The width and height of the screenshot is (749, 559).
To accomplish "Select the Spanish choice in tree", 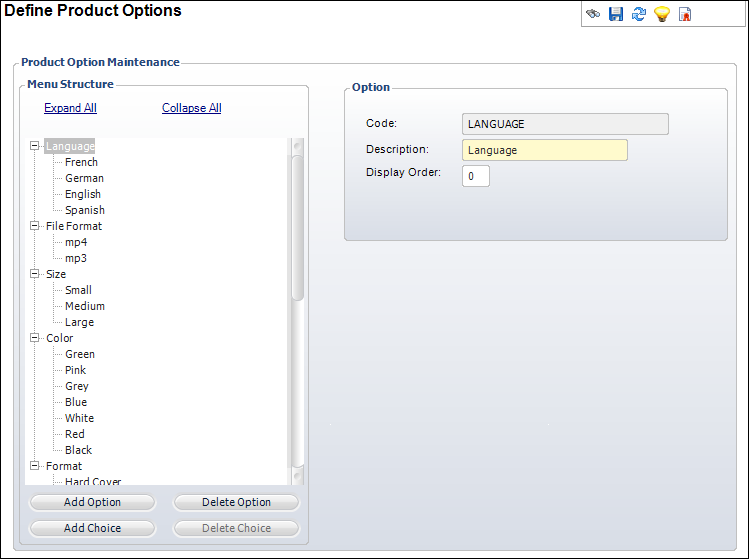I will tap(85, 210).
